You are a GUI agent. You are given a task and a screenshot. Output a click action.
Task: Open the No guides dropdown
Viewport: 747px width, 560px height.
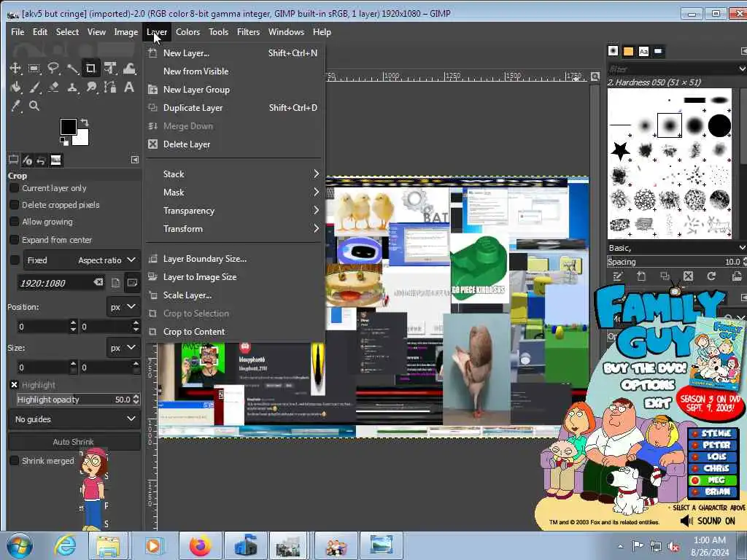click(x=74, y=419)
